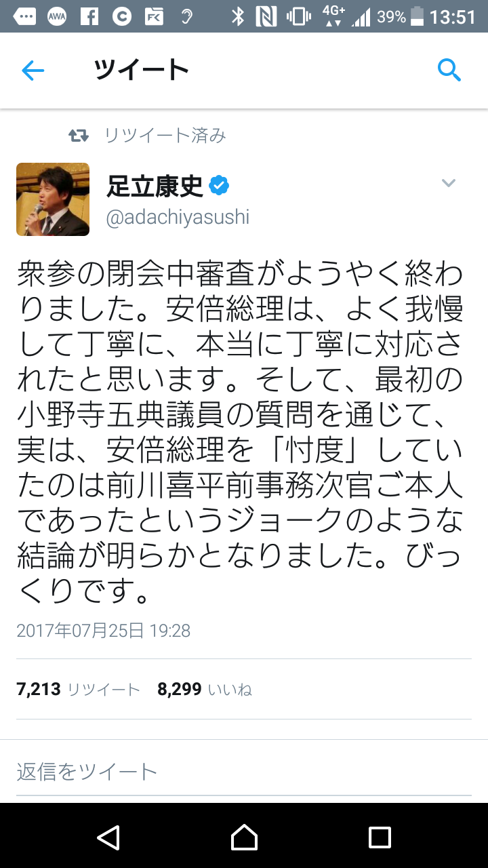488x868 pixels.
Task: Tap the back arrow icon
Action: click(33, 71)
